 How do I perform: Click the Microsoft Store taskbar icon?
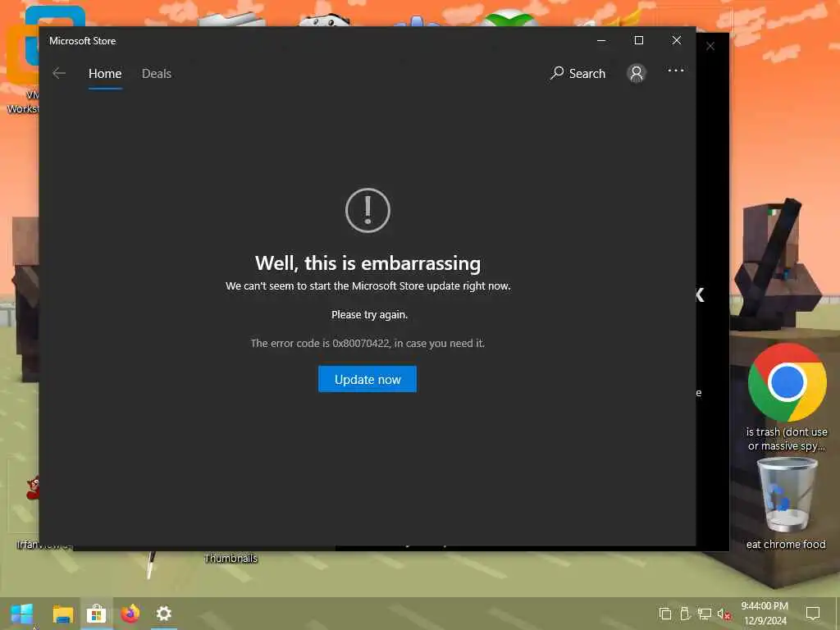click(x=97, y=614)
